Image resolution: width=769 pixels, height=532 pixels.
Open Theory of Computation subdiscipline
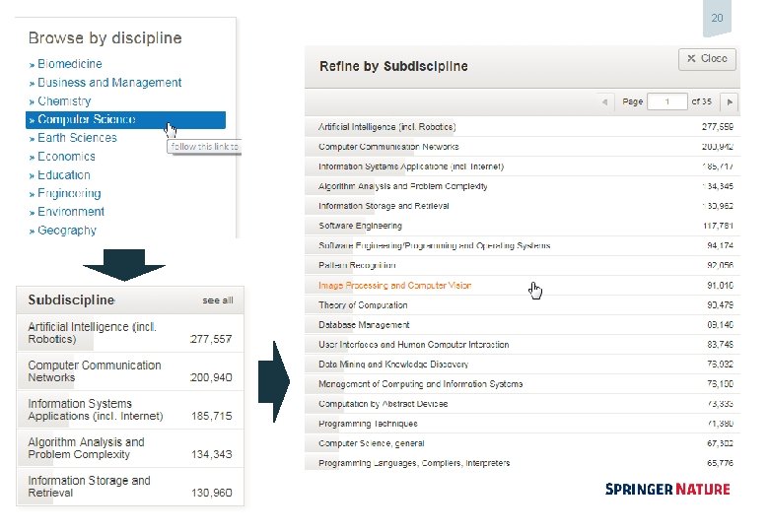click(363, 304)
